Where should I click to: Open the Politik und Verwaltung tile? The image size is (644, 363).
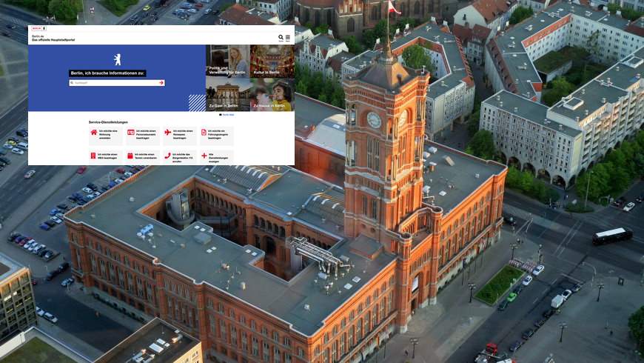(x=227, y=61)
